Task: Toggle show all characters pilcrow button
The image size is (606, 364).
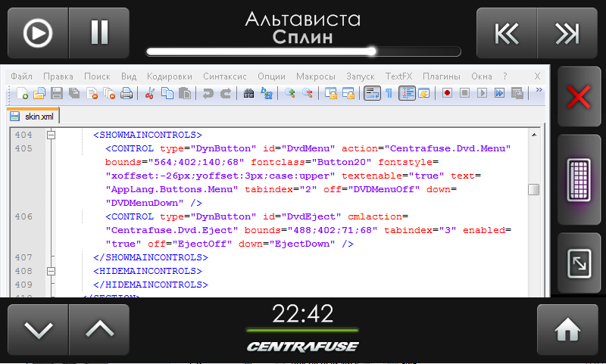Action: (x=389, y=94)
